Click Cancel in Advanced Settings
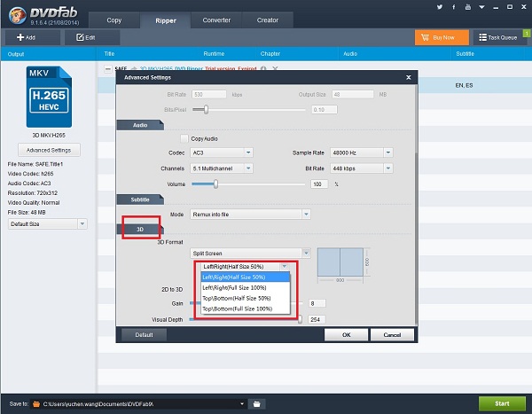 point(392,335)
